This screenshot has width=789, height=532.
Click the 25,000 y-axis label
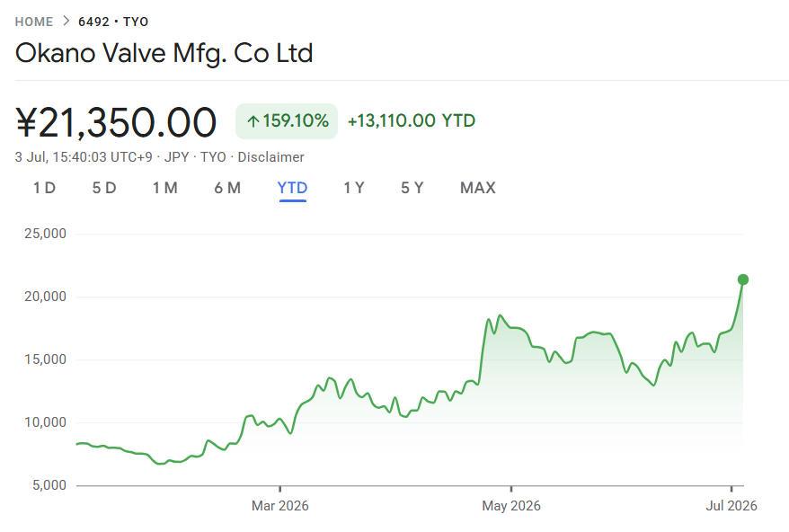click(45, 234)
